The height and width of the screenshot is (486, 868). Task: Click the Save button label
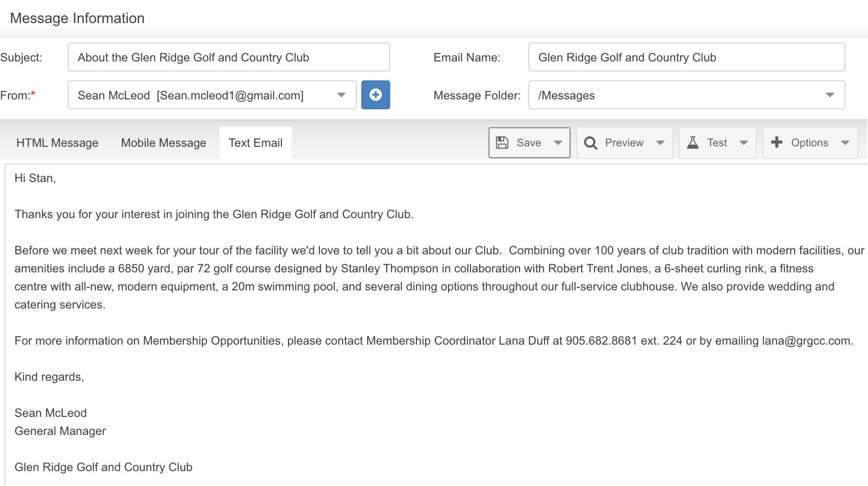click(x=529, y=143)
